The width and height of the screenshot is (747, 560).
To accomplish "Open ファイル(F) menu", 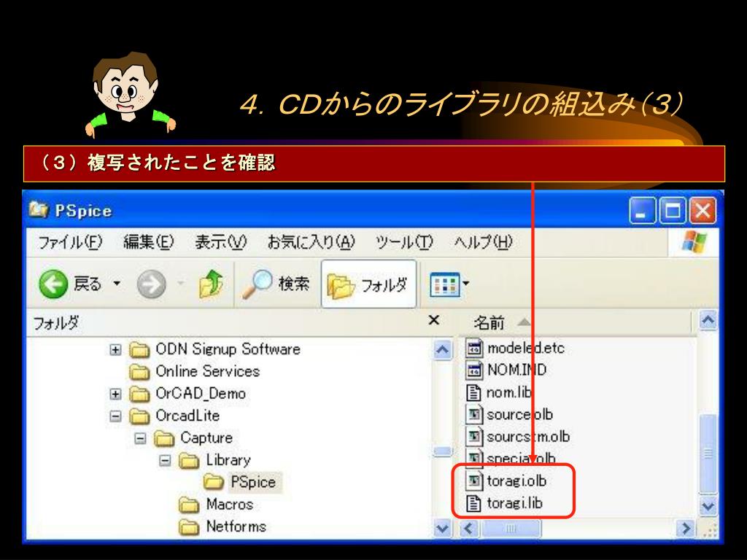I will 70,242.
